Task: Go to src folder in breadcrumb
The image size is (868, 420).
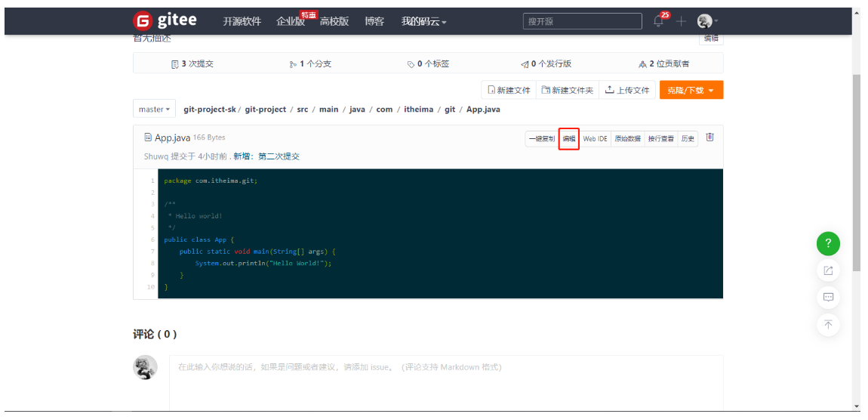Action: (302, 110)
